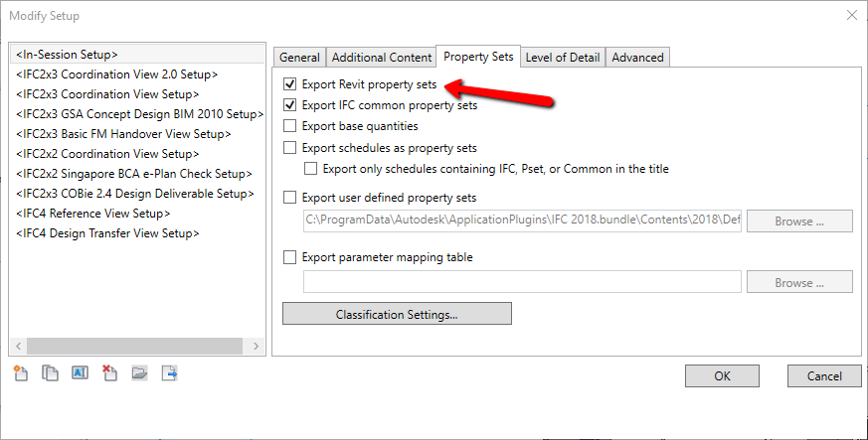This screenshot has height=440, width=868.
Task: Open the Level of Detail tab
Action: (x=562, y=58)
